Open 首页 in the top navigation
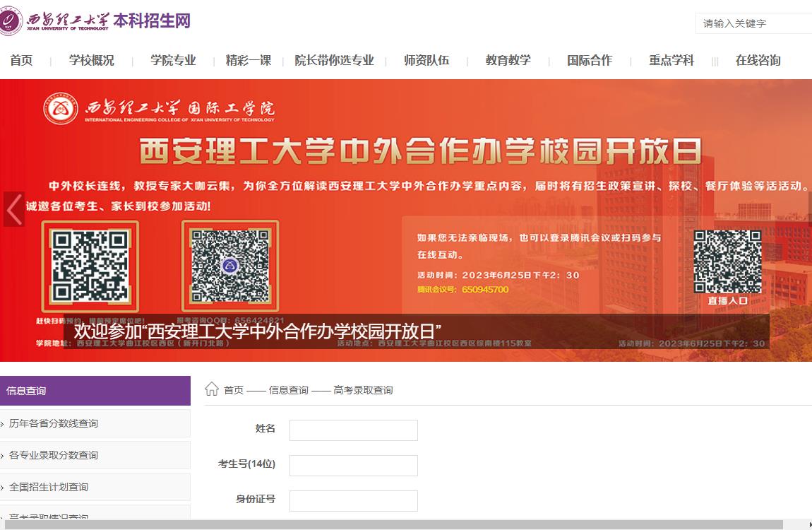This screenshot has width=812, height=530. (x=21, y=60)
